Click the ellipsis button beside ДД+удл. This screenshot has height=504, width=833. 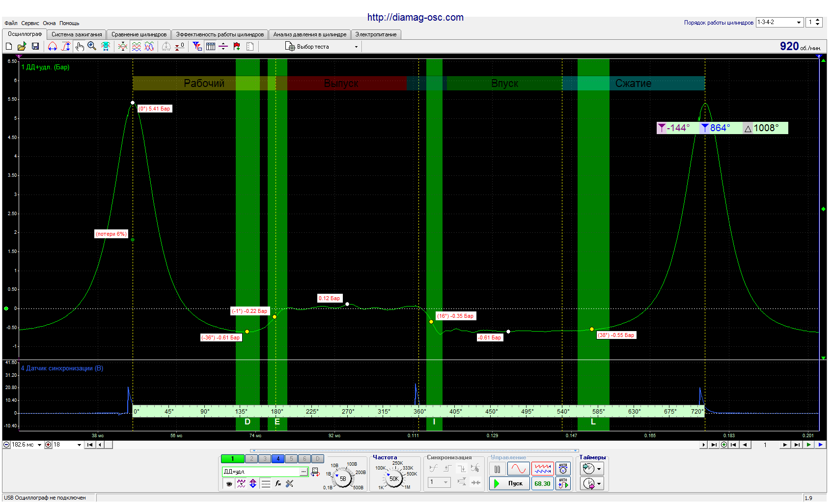[304, 472]
